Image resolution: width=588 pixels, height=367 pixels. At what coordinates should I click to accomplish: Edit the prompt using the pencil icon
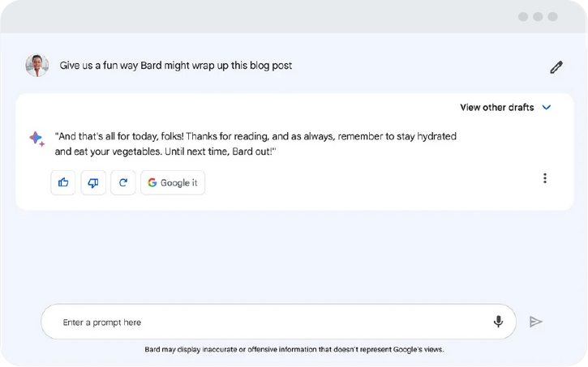coord(556,67)
